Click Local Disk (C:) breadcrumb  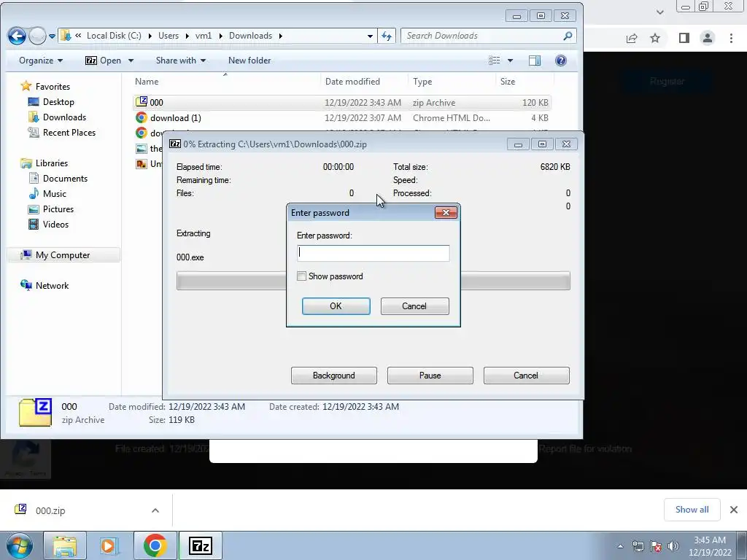[x=114, y=36]
